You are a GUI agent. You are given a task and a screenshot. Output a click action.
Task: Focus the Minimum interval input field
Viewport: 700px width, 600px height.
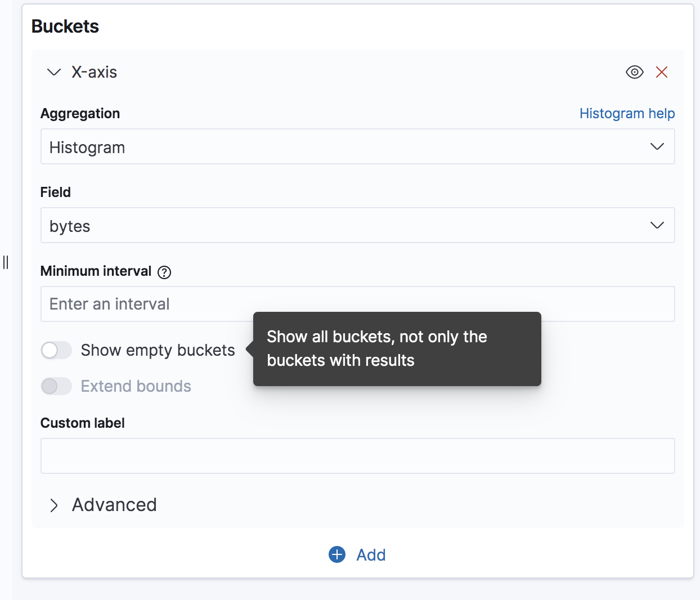[146, 304]
